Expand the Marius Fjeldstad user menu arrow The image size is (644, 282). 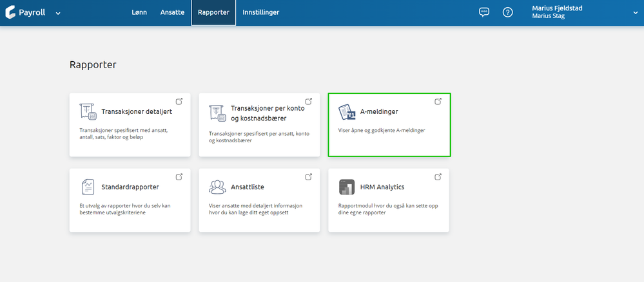pyautogui.click(x=636, y=13)
